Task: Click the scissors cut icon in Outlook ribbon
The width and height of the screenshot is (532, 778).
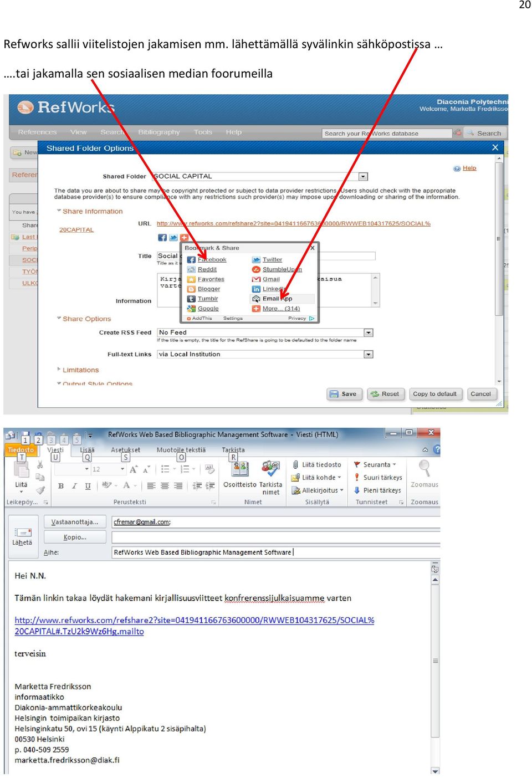Action: (40, 464)
